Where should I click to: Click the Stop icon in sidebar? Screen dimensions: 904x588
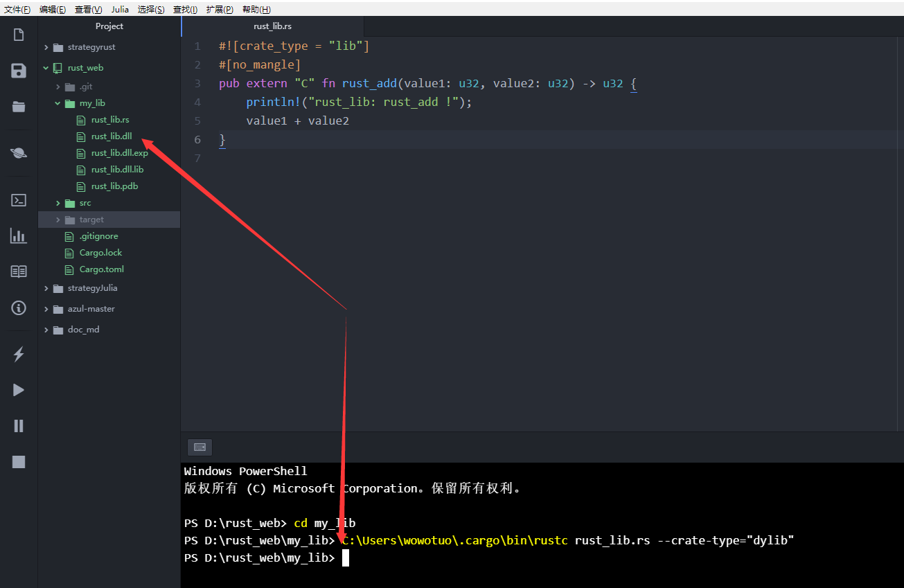click(17, 461)
